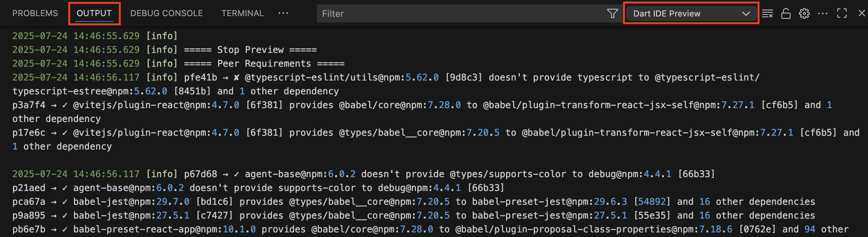The height and width of the screenshot is (237, 868).
Task: Open the Dart IDE Preview channel dropdown
Action: [691, 14]
